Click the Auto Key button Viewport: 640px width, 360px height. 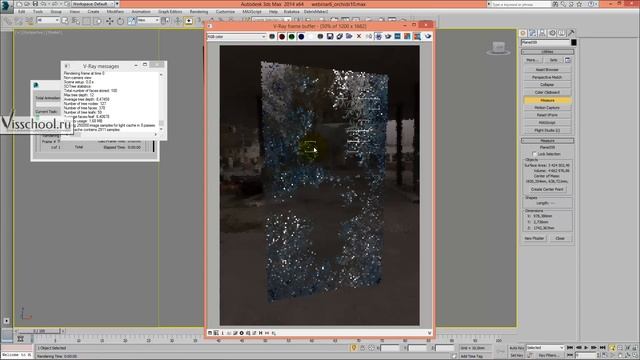pos(516,348)
